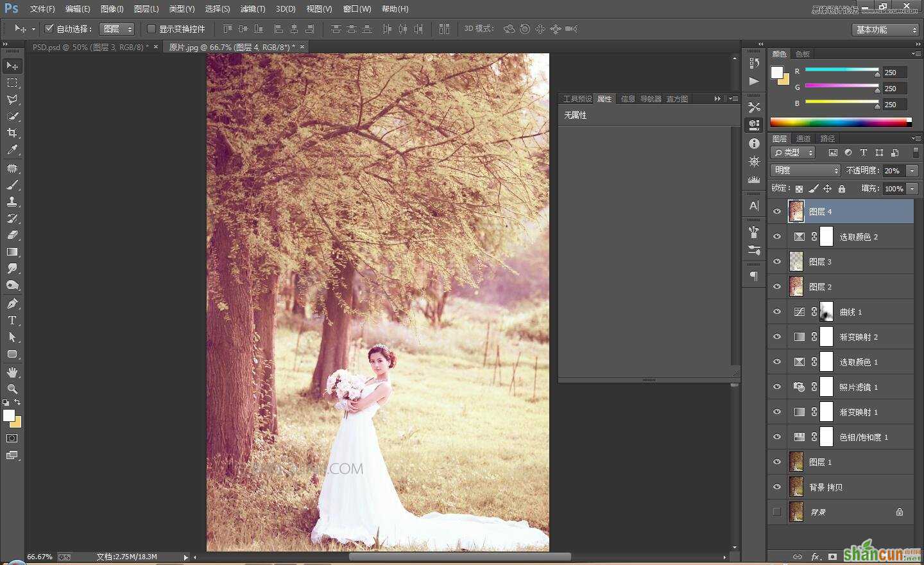Select the Path Selection tool

point(12,337)
